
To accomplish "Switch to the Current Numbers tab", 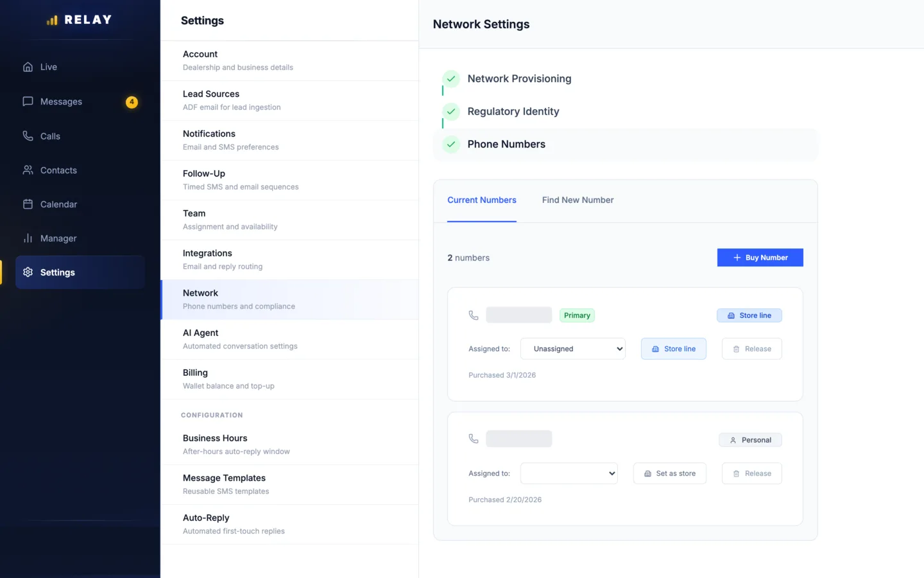I will [x=482, y=200].
